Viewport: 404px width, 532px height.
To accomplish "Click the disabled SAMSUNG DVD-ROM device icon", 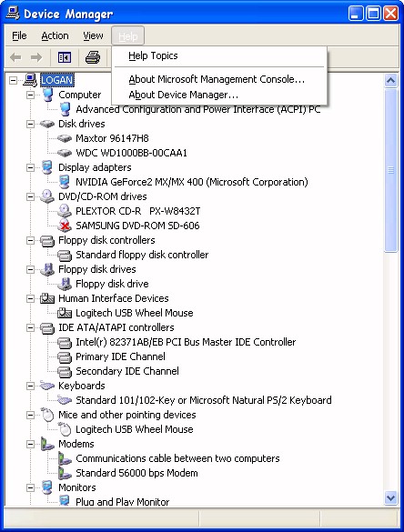I will click(x=65, y=226).
